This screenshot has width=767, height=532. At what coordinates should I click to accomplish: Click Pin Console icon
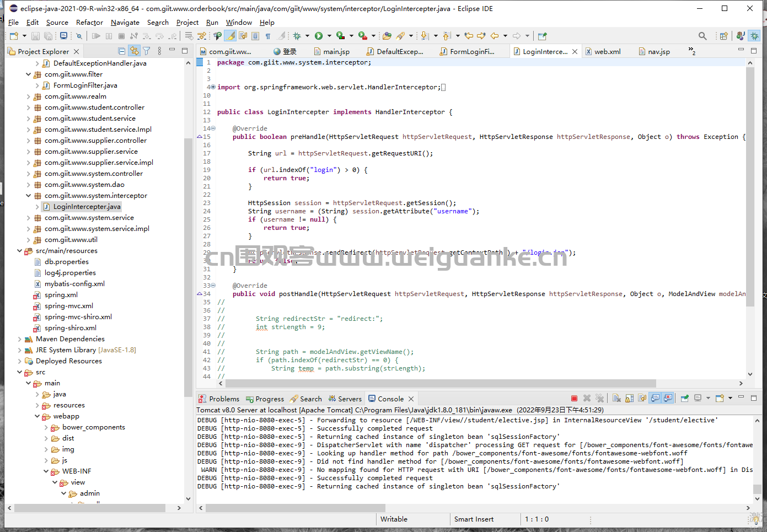click(x=685, y=398)
